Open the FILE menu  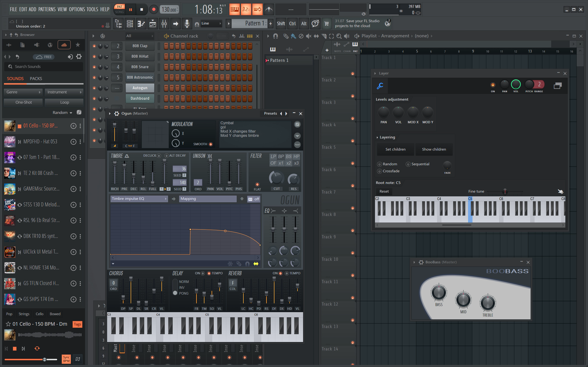point(13,10)
